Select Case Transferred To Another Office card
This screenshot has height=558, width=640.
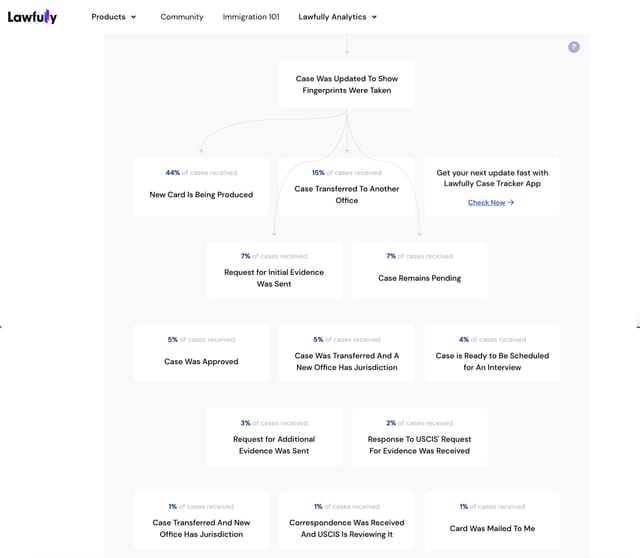pos(347,187)
